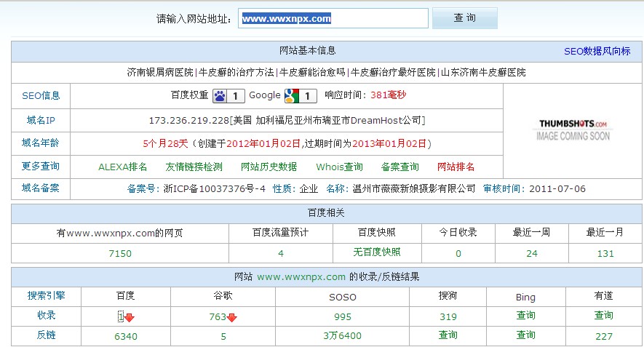Click the SEO信息 row label

point(41,96)
